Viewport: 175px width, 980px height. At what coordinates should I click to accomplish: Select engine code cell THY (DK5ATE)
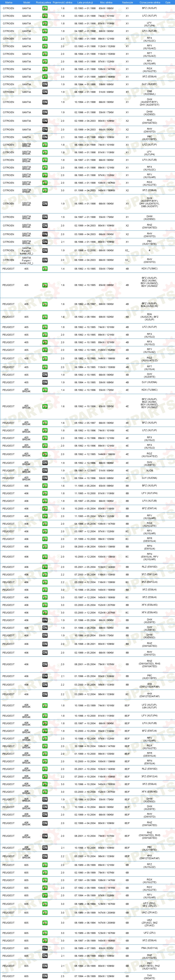pyautogui.click(x=149, y=977)
